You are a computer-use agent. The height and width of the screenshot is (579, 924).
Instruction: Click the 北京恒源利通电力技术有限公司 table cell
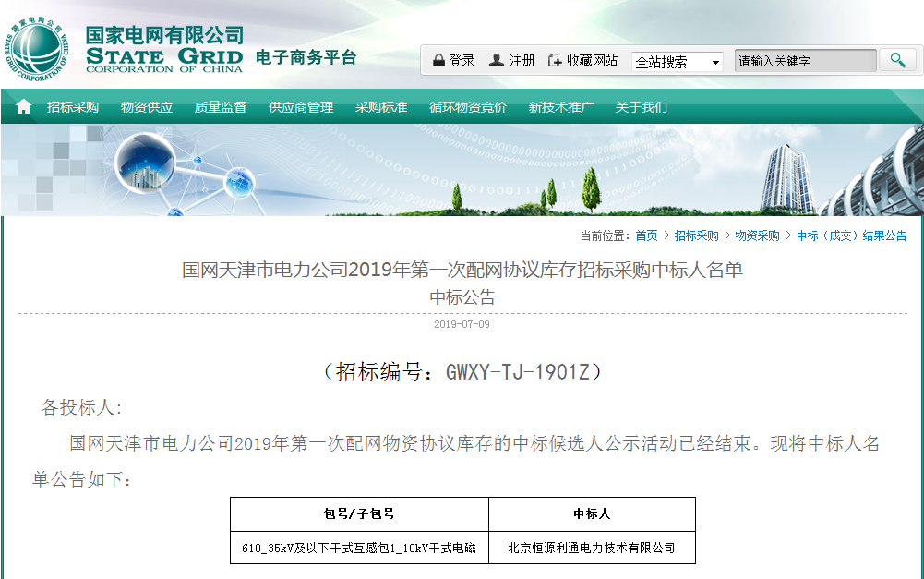[593, 548]
